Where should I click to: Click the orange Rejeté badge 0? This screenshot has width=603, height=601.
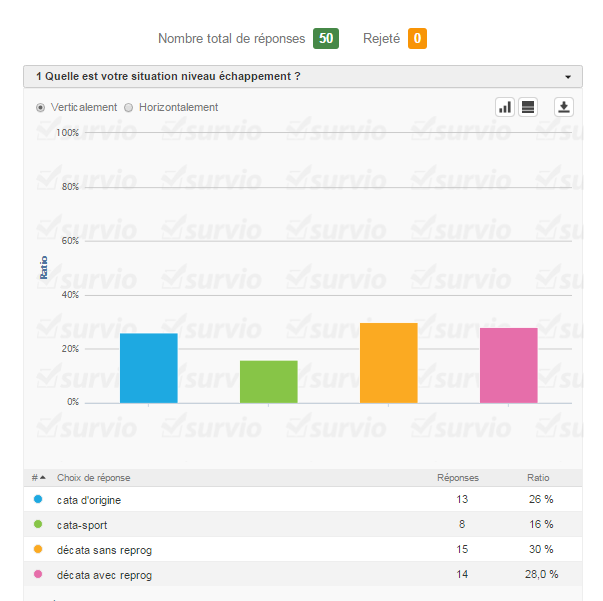417,39
